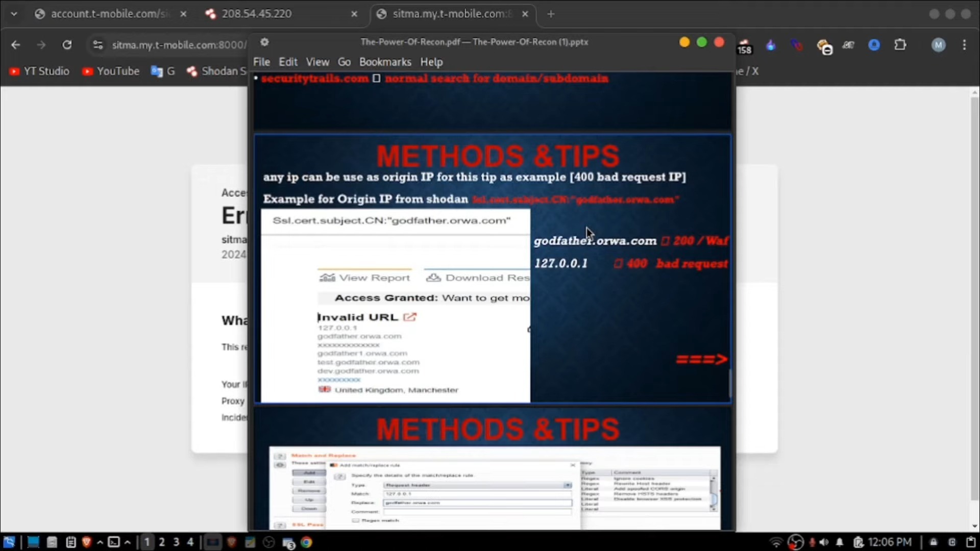Viewport: 980px width, 551px height.
Task: Click the battery power manager tray icon
Action: [x=858, y=542]
